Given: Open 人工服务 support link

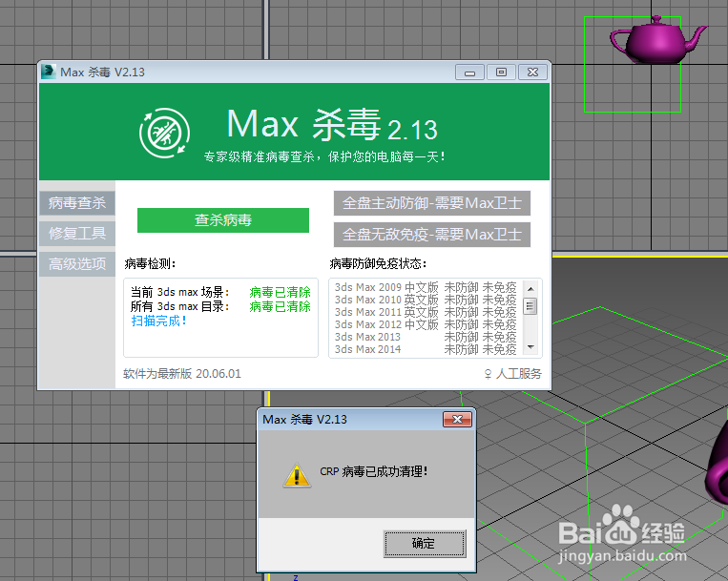Looking at the screenshot, I should coord(513,374).
